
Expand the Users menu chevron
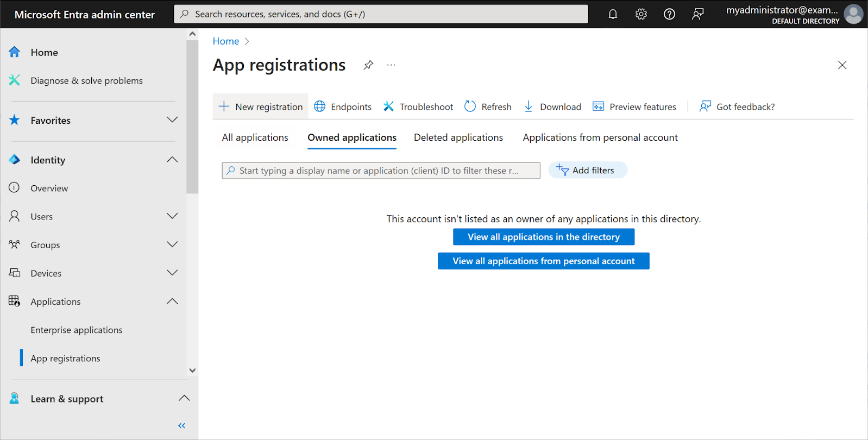click(x=172, y=216)
